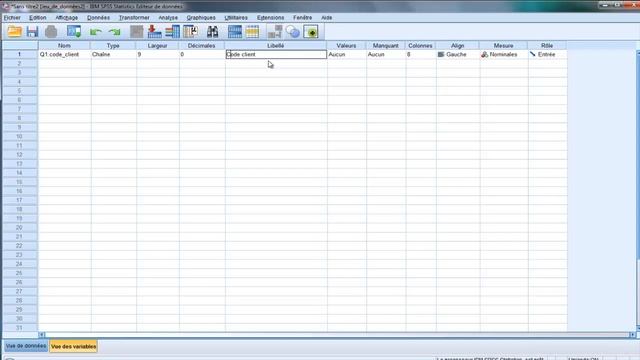
Task: Select row number 10 header
Action: [x=20, y=136]
